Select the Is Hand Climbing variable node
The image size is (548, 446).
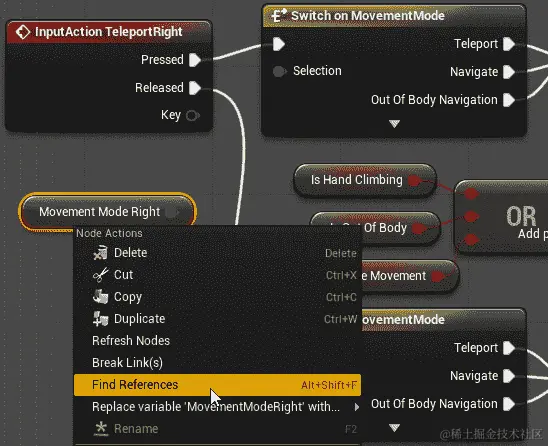[x=365, y=181]
